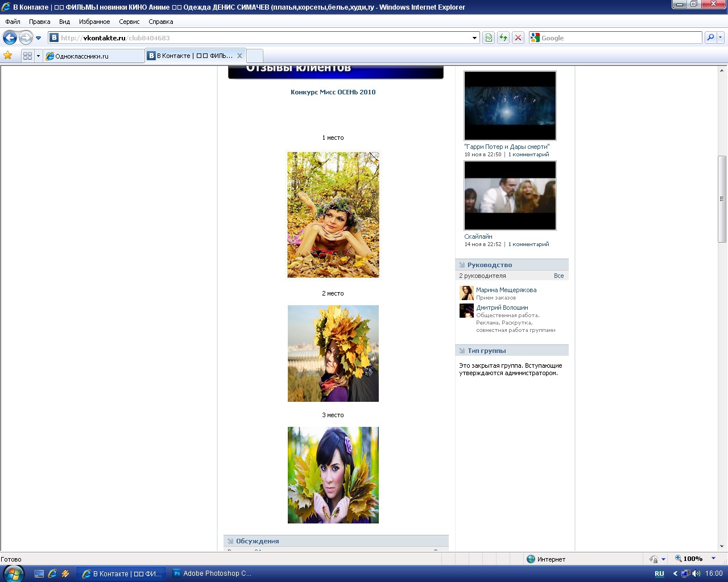Screen dimensions: 728x582
Task: Open Марина Мещерякова's profile link
Action: pyautogui.click(x=506, y=290)
